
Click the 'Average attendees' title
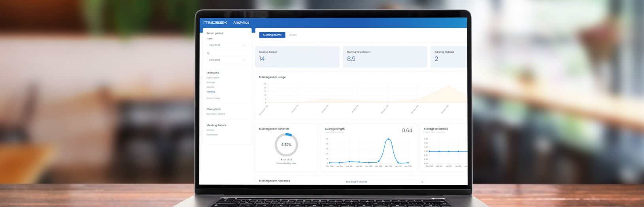click(x=436, y=129)
